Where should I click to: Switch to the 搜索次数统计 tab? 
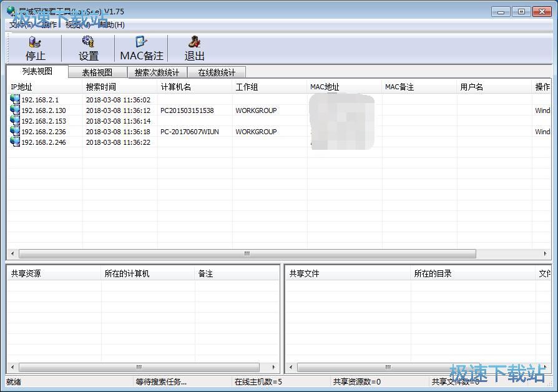(x=157, y=72)
